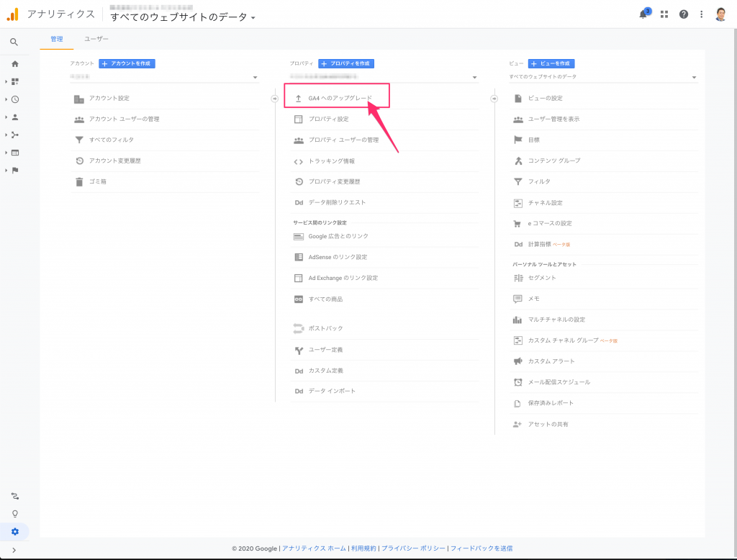Click the arrow icon between account and property columns

[274, 99]
